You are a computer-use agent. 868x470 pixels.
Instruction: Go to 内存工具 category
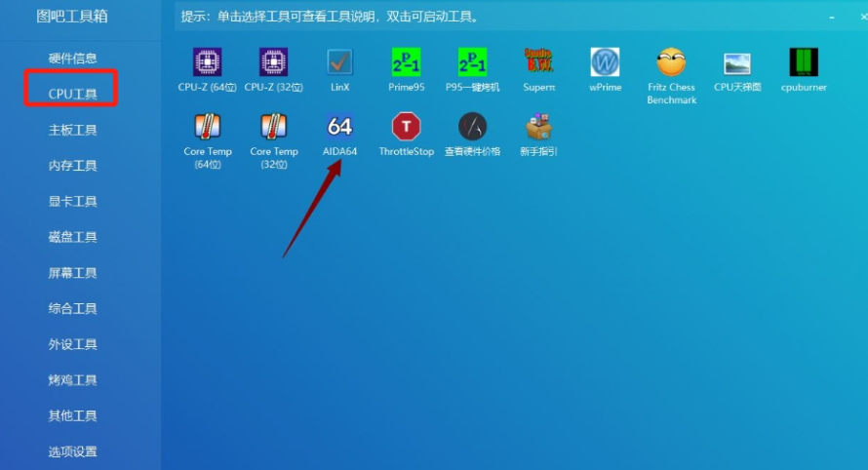(x=72, y=166)
